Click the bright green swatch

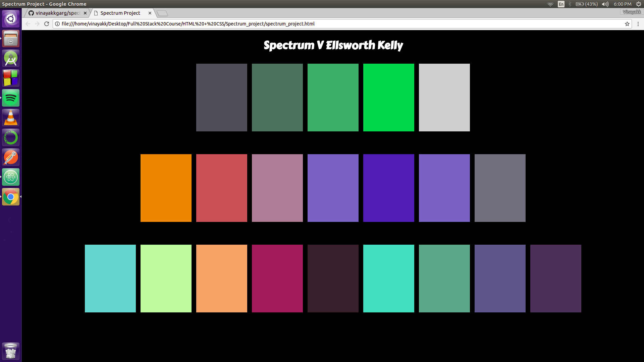pos(388,98)
